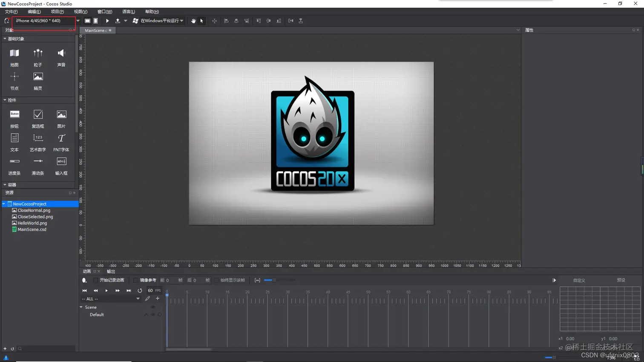Pick the 艺术数字 (Atlas label) widget
Image resolution: width=644 pixels, height=362 pixels.
38,138
